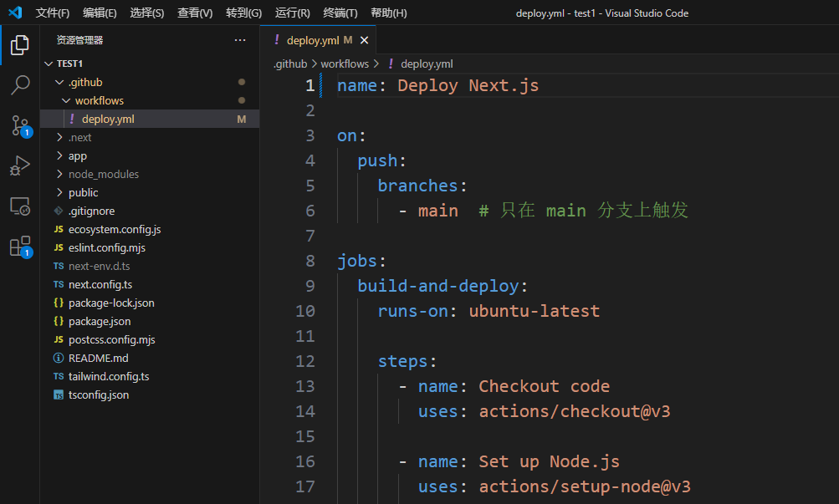This screenshot has width=839, height=504.
Task: Open .gitignore file name
Action: pyautogui.click(x=91, y=211)
